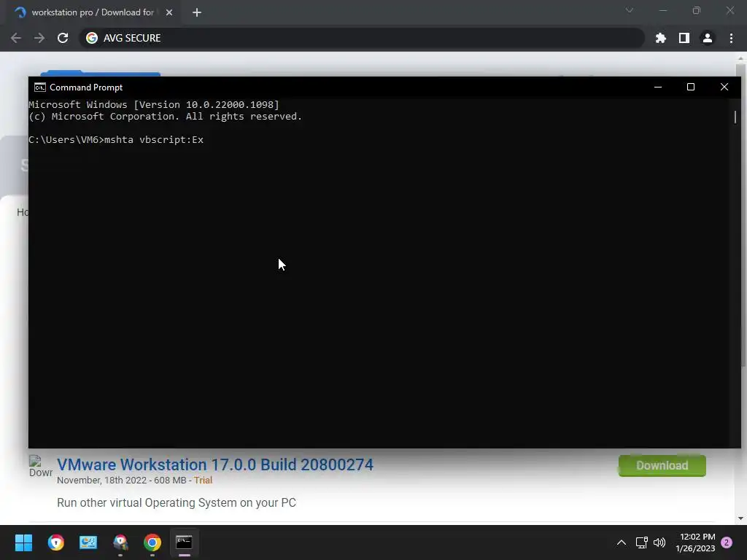This screenshot has height=560, width=747.
Task: Minimize the Command Prompt window
Action: [658, 87]
